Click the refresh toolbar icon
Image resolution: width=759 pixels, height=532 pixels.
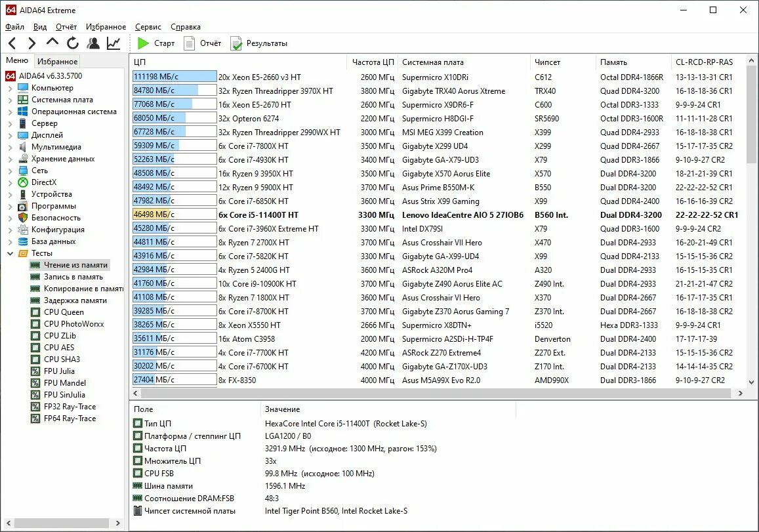point(73,43)
